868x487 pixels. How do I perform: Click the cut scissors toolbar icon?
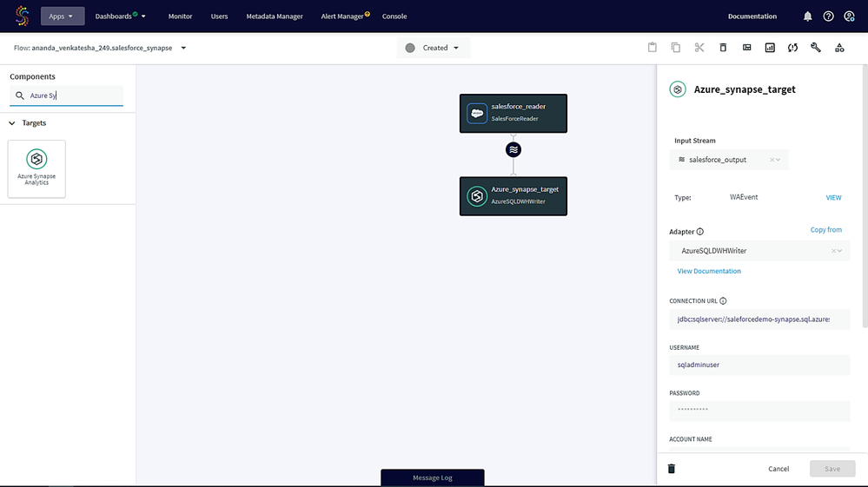699,48
